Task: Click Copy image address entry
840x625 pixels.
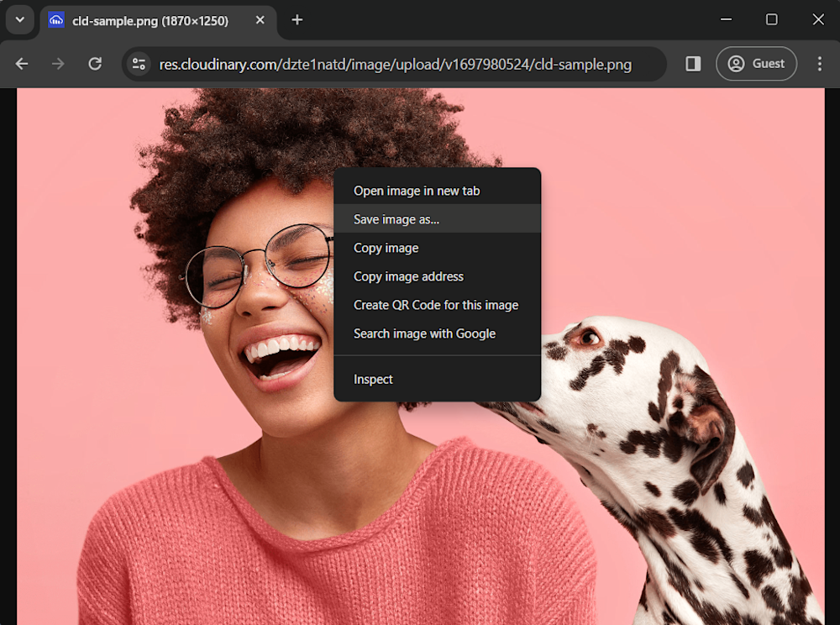Action: pyautogui.click(x=408, y=276)
